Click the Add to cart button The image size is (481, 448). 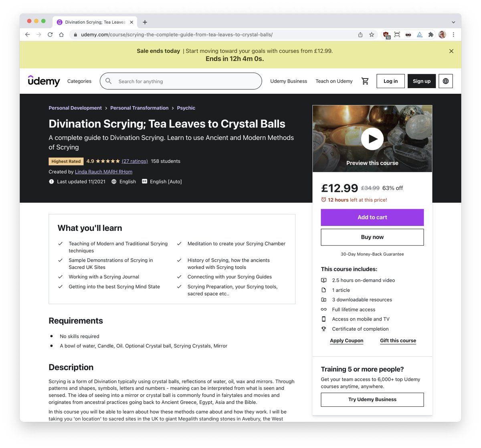pos(372,217)
